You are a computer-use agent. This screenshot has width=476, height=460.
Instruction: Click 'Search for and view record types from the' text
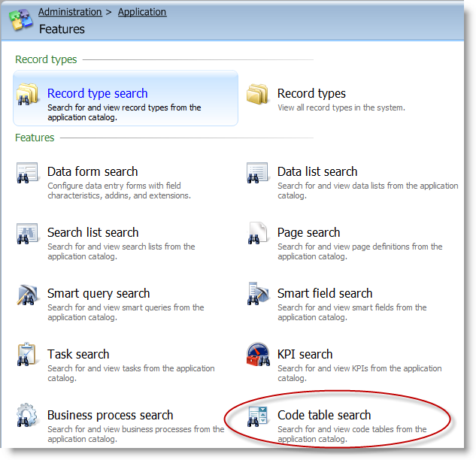pos(124,107)
